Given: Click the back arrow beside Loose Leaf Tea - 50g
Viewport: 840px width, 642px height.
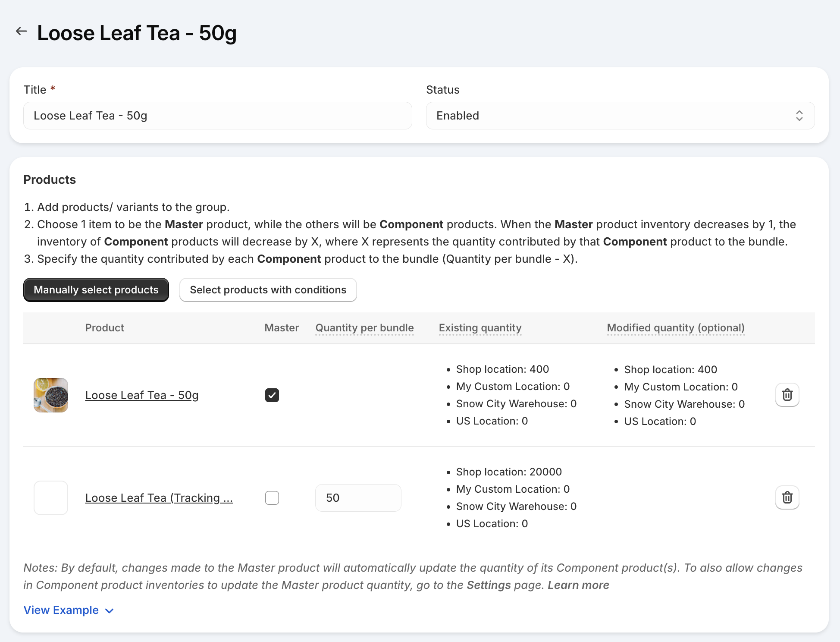Looking at the screenshot, I should click(x=21, y=31).
